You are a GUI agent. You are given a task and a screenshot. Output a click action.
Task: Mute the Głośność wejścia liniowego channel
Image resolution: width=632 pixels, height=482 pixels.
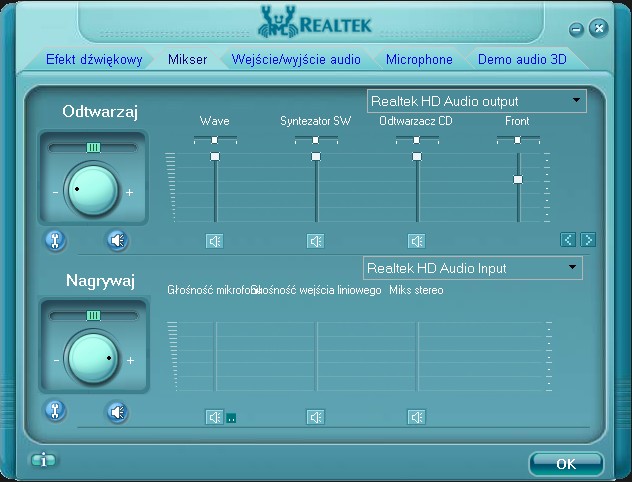point(316,417)
